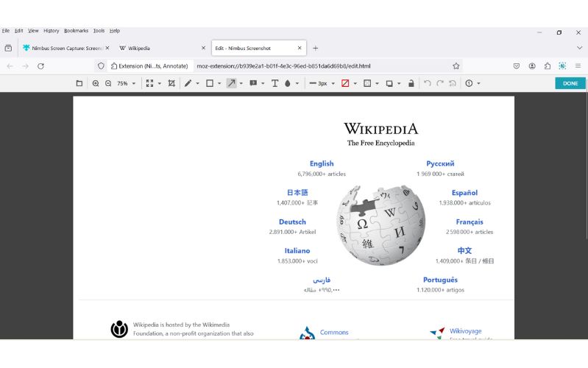The height and width of the screenshot is (368, 588).
Task: Close the Wikipedia tab
Action: 203,48
